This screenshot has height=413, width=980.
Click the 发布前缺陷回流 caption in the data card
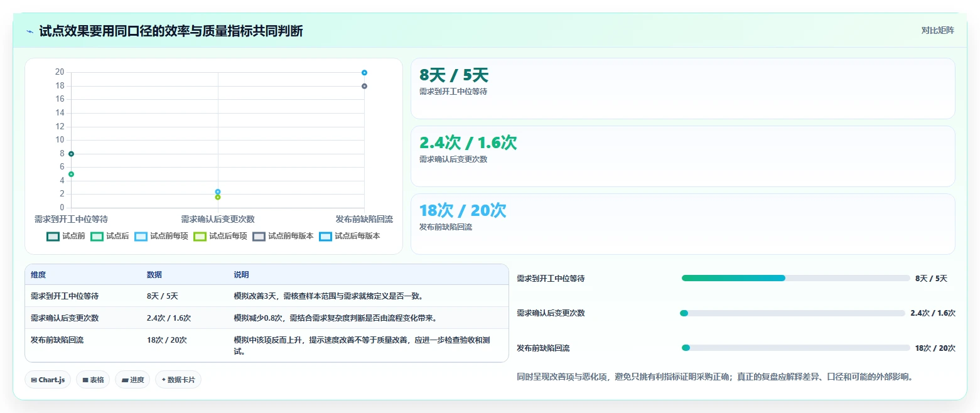click(x=446, y=227)
